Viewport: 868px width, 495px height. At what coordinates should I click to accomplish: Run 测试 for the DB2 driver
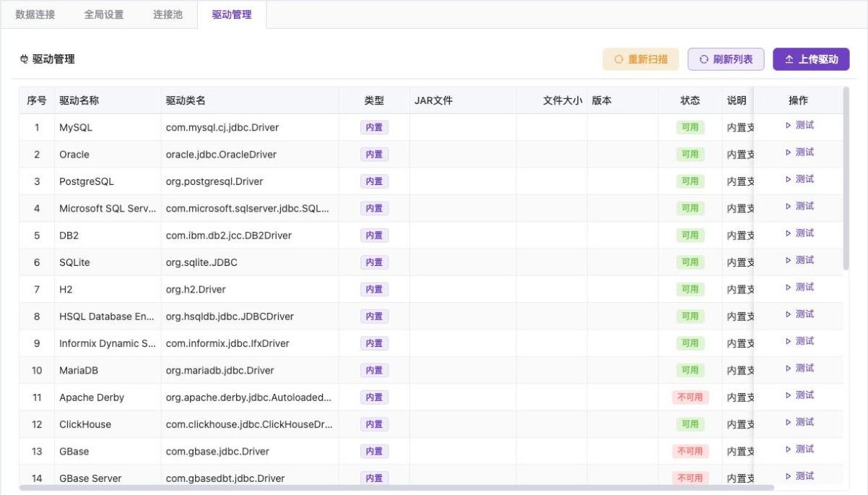[799, 233]
